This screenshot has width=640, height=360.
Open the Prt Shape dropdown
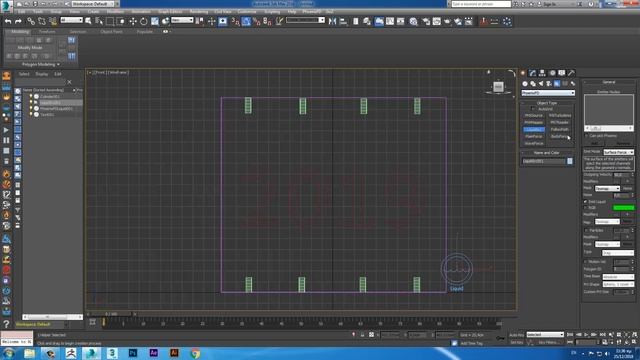pyautogui.click(x=618, y=284)
